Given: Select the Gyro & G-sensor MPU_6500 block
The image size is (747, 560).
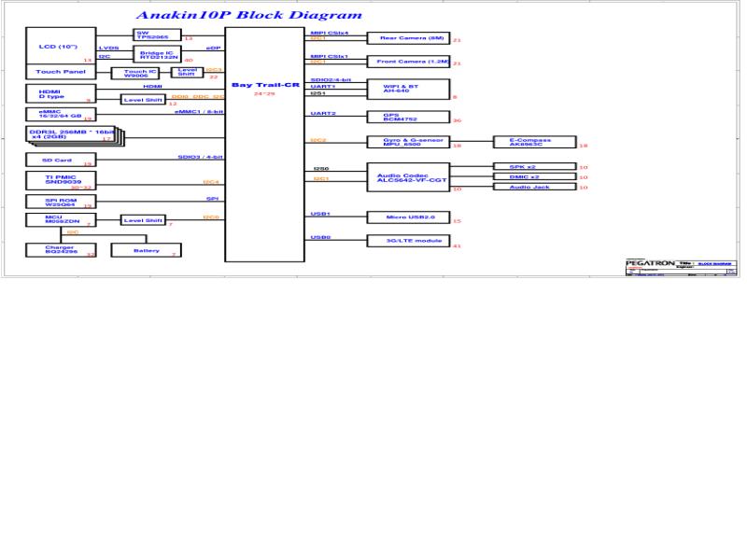Looking at the screenshot, I should coord(408,142).
